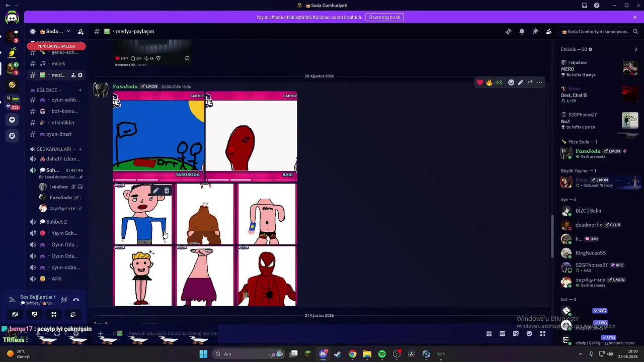
Task: Open Steam from the taskbar
Action: coord(338,354)
